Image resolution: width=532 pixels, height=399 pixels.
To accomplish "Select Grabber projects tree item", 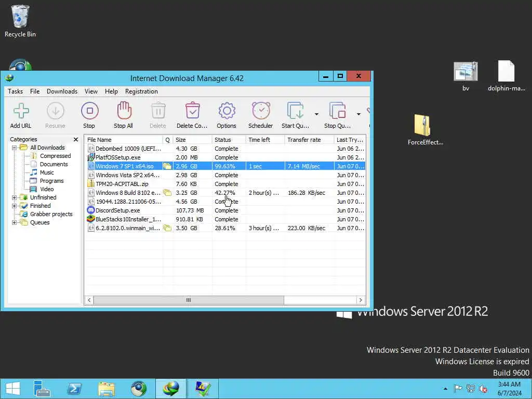I will (x=46, y=214).
